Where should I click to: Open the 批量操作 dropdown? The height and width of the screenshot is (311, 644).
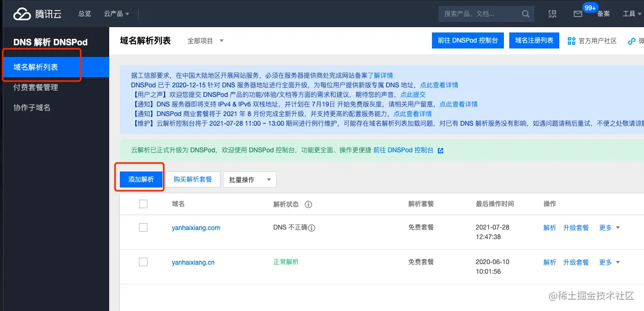(249, 180)
